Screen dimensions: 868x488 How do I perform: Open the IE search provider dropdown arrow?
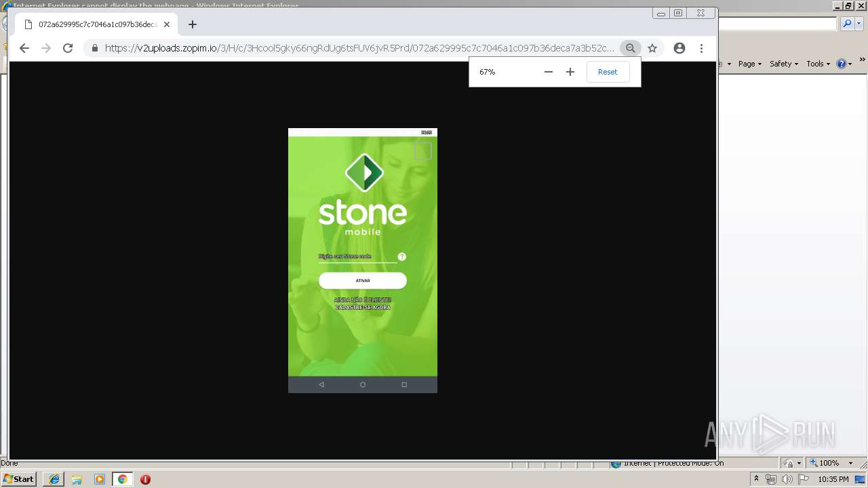pos(859,24)
